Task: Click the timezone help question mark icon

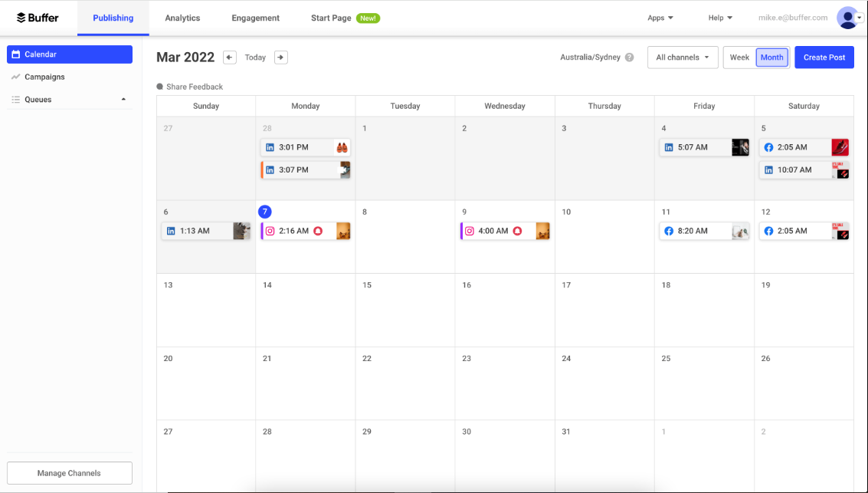Action: coord(630,57)
